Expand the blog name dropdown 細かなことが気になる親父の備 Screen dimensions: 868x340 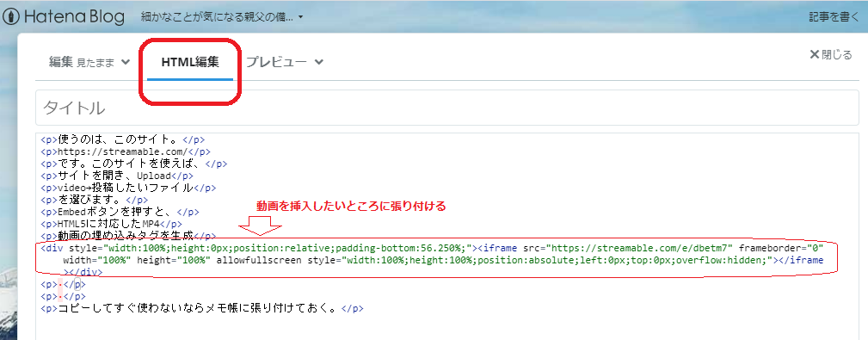[221, 17]
